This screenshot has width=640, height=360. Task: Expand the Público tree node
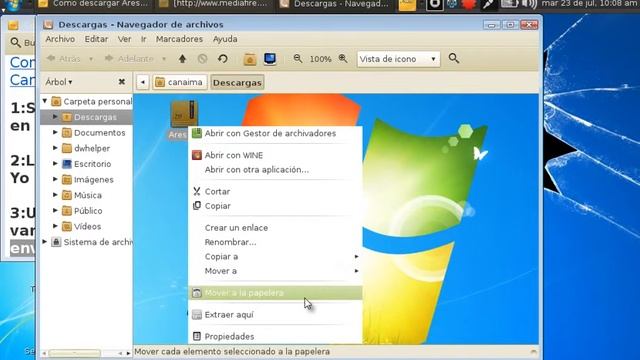55,211
